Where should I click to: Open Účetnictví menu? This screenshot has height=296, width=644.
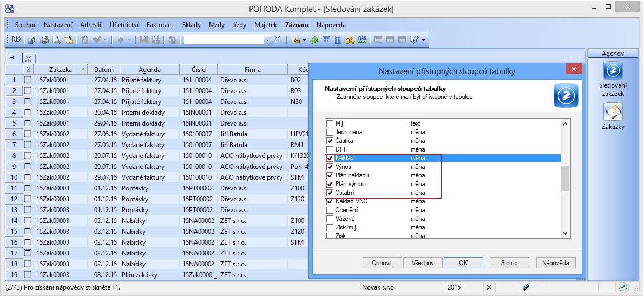point(124,25)
